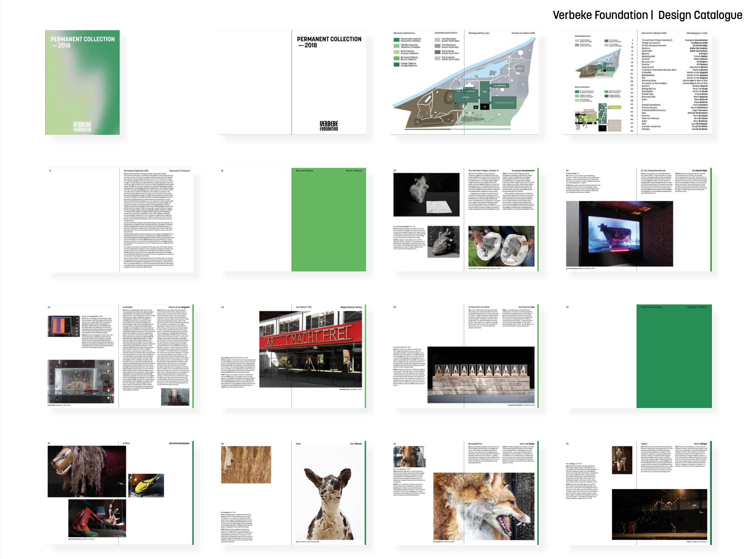Click the Verbeke Foundation heading text
Screen dimensions: 756x559
pos(600,15)
